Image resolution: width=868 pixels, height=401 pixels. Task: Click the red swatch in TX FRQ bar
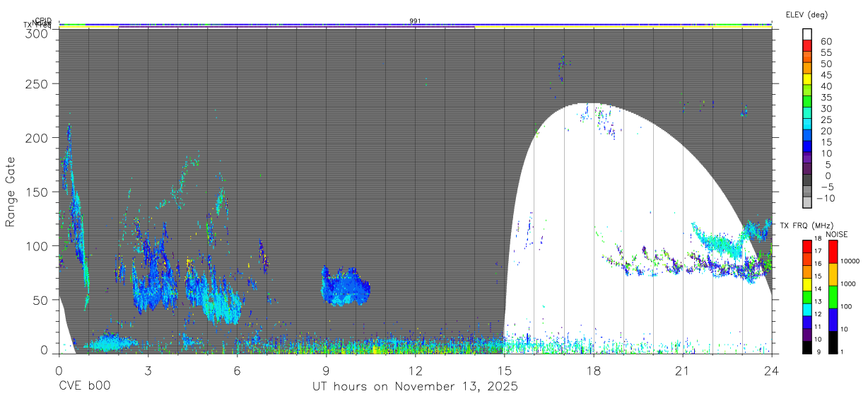807,246
